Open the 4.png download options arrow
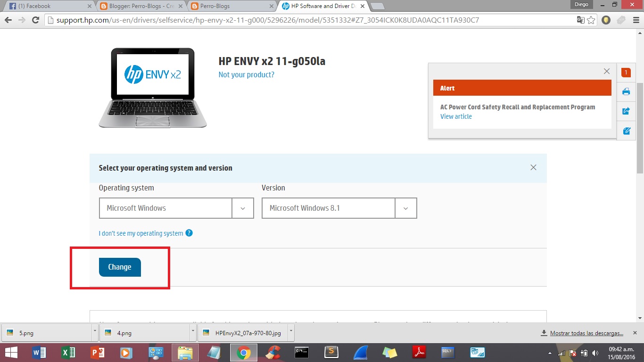 (x=193, y=333)
